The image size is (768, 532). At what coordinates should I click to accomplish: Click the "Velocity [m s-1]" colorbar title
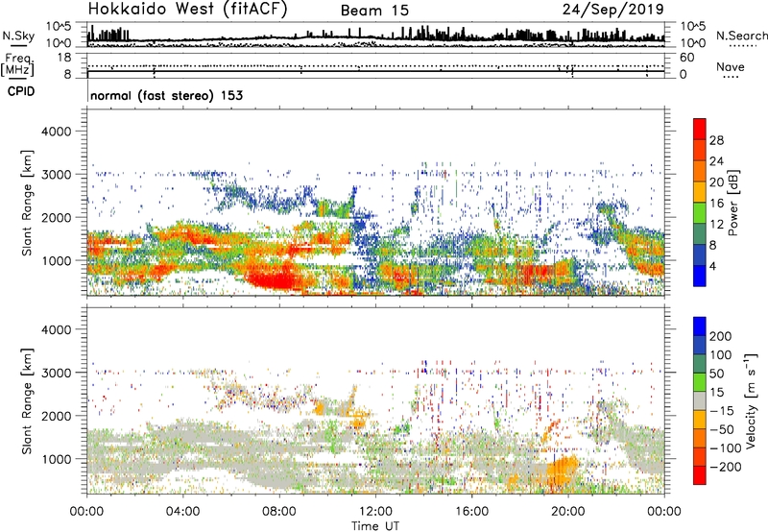(750, 401)
